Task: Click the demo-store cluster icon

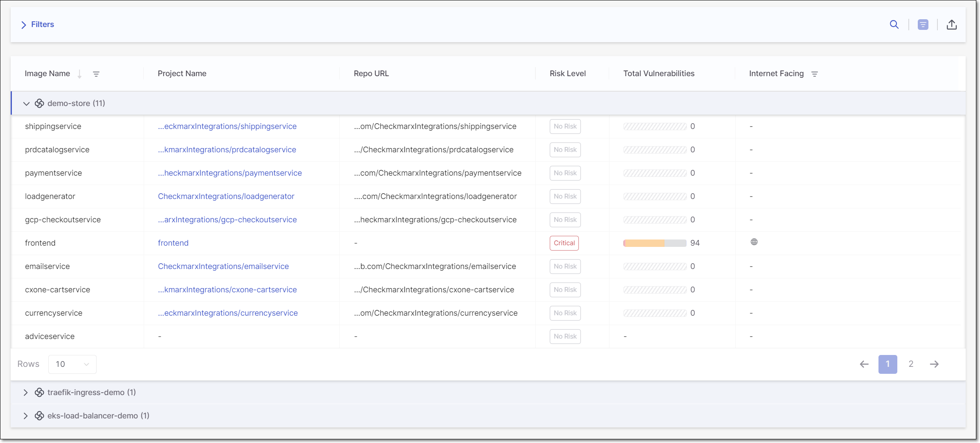Action: click(39, 103)
